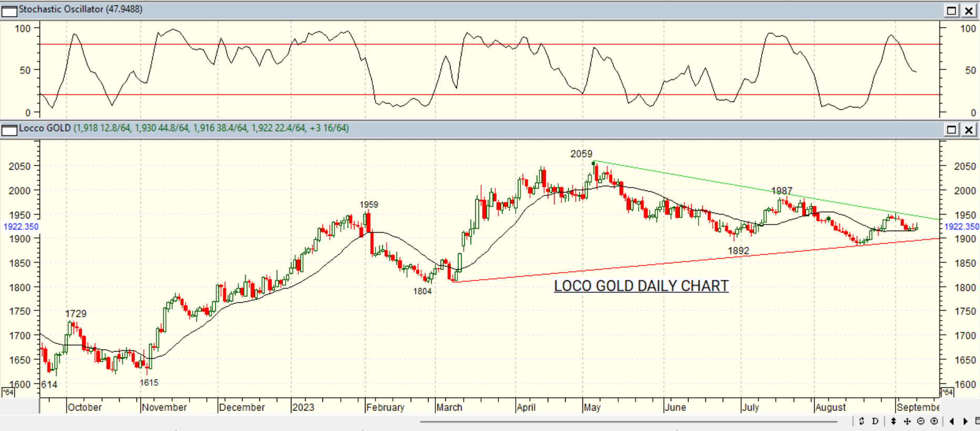Image resolution: width=980 pixels, height=431 pixels.
Task: Click the 2059 price high label
Action: pyautogui.click(x=581, y=154)
